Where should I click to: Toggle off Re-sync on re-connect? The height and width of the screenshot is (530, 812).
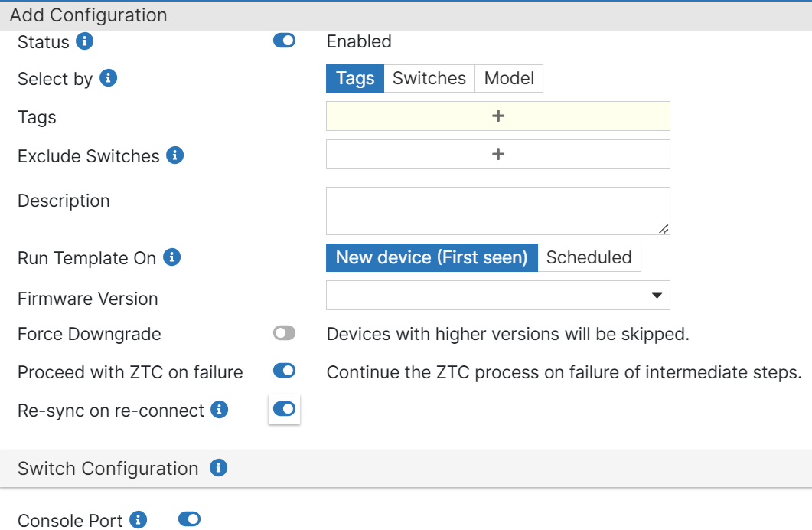click(x=284, y=411)
